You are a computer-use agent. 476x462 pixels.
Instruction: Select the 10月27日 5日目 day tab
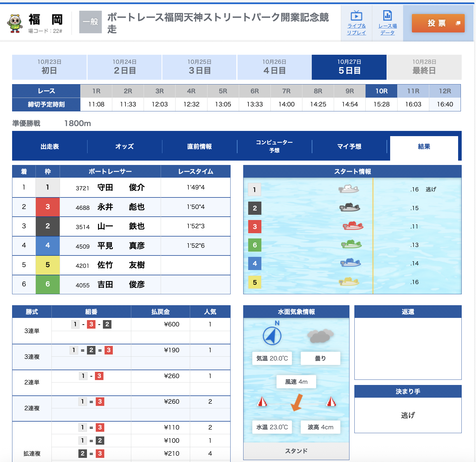pos(349,67)
